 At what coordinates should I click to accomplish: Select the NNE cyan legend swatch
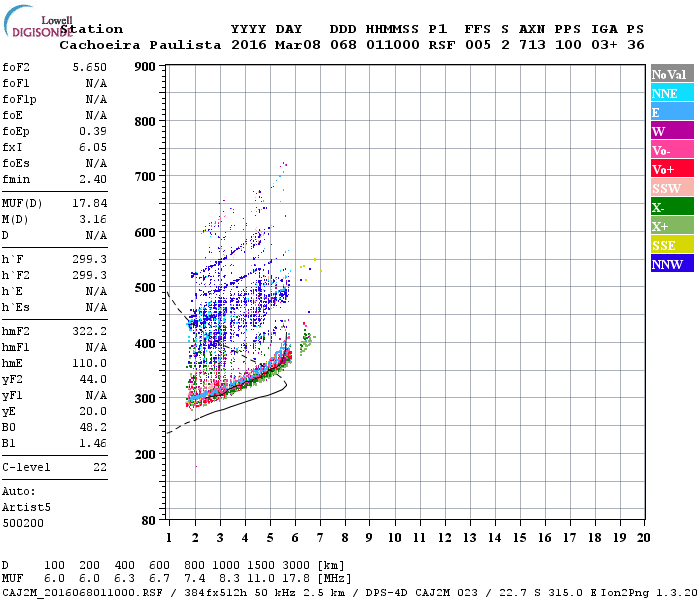(672, 93)
